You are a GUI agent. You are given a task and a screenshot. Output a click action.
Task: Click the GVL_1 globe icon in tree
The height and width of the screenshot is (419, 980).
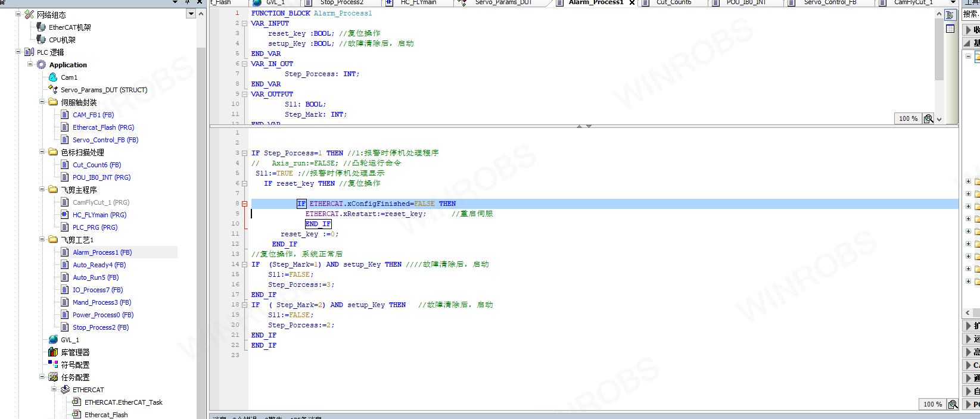pos(53,340)
